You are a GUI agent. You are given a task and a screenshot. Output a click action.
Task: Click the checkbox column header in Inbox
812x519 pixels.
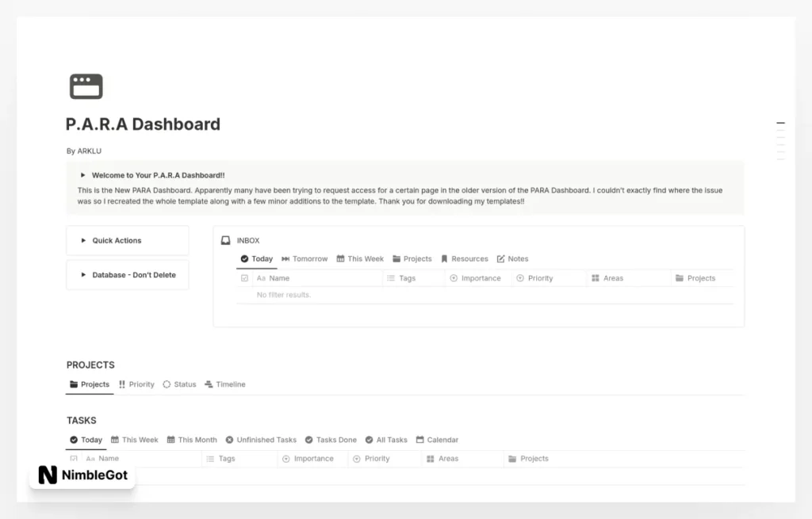[x=243, y=278]
